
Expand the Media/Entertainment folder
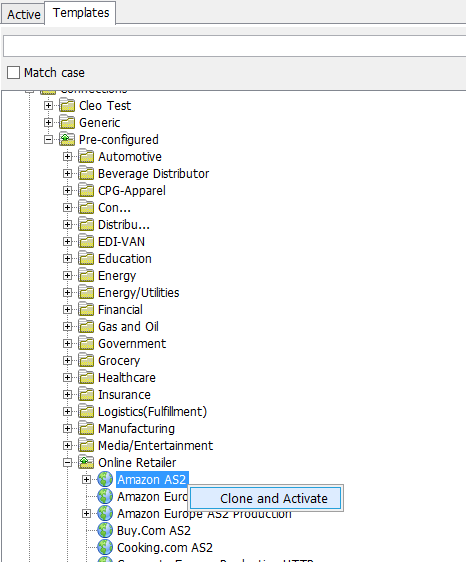(67, 446)
